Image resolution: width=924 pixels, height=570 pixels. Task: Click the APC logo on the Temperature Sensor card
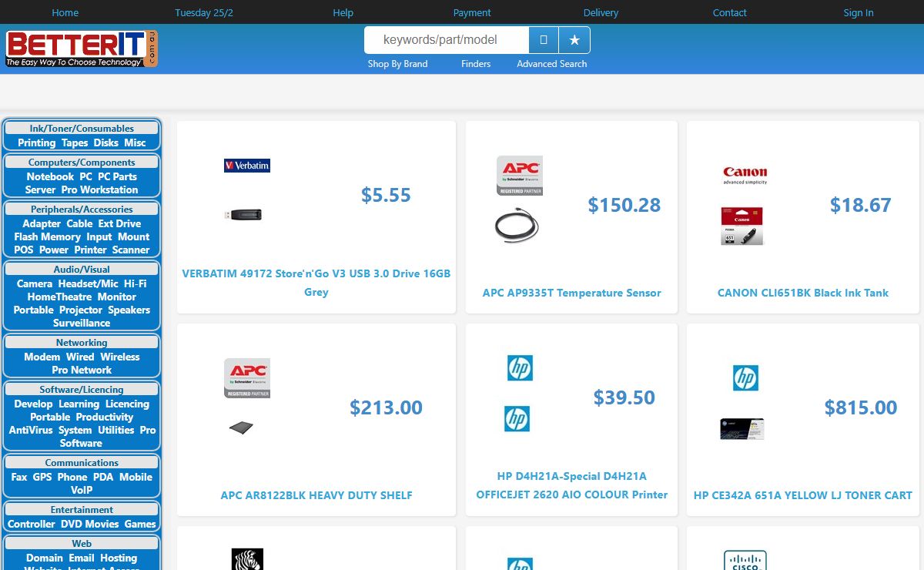(x=520, y=176)
